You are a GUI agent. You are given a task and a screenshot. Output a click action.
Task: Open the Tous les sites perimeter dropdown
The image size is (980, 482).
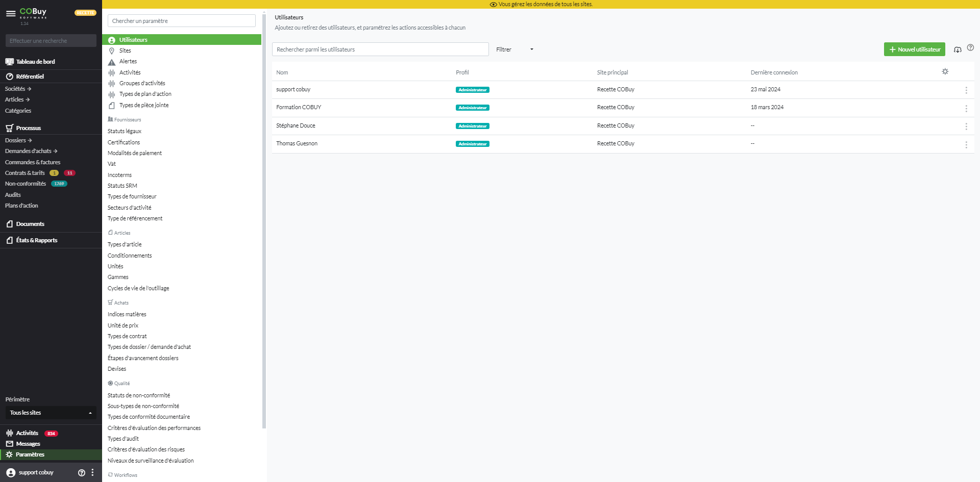click(x=51, y=413)
